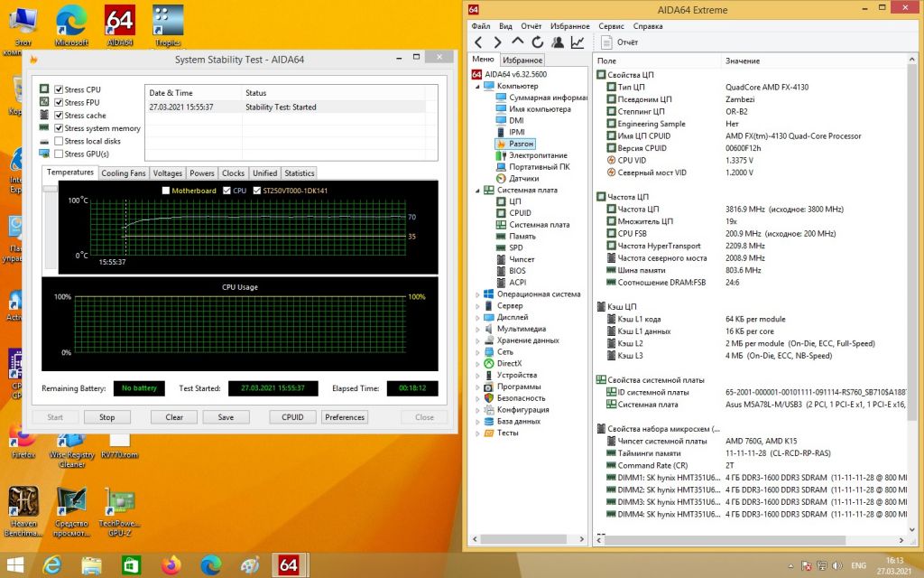Click the horizontal scrollbar in the tree panel
Viewport: 924px width, 578px height.
(523, 539)
